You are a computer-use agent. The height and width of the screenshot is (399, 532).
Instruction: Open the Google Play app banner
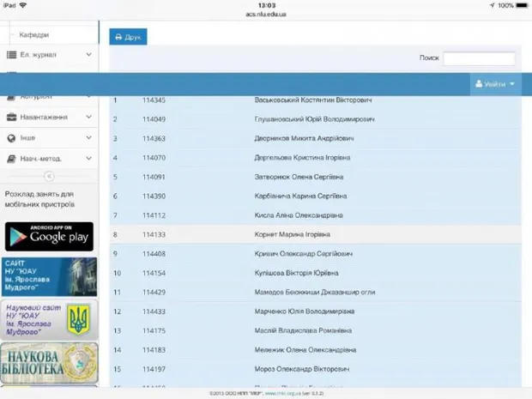[x=49, y=236]
